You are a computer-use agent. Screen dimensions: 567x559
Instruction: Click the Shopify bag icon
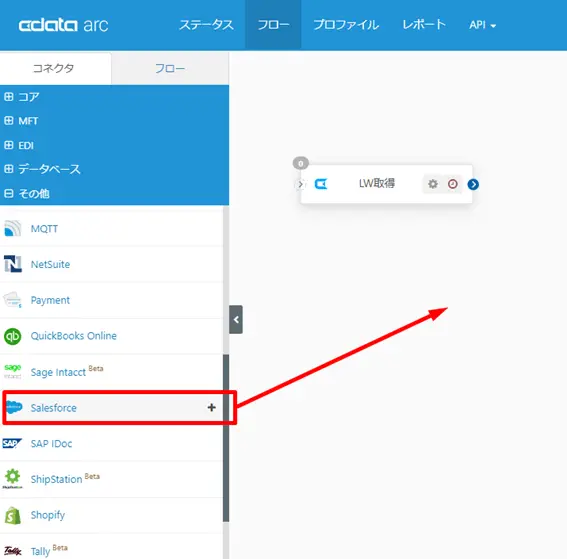point(13,515)
